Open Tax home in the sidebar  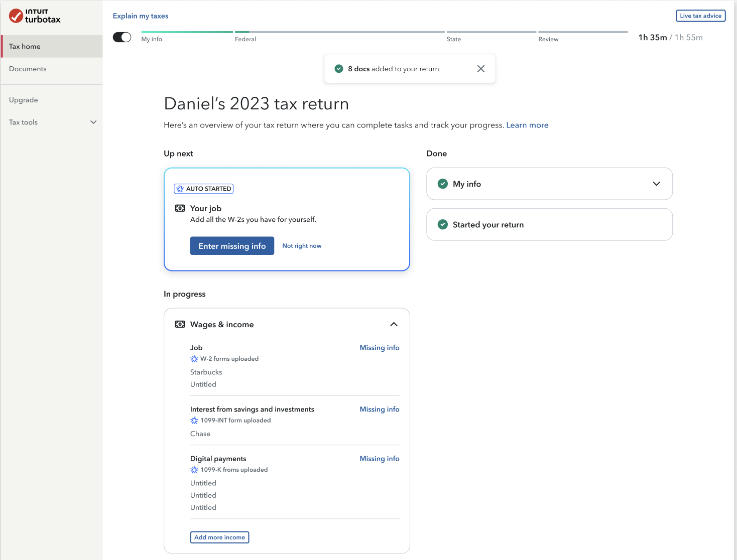(x=52, y=46)
